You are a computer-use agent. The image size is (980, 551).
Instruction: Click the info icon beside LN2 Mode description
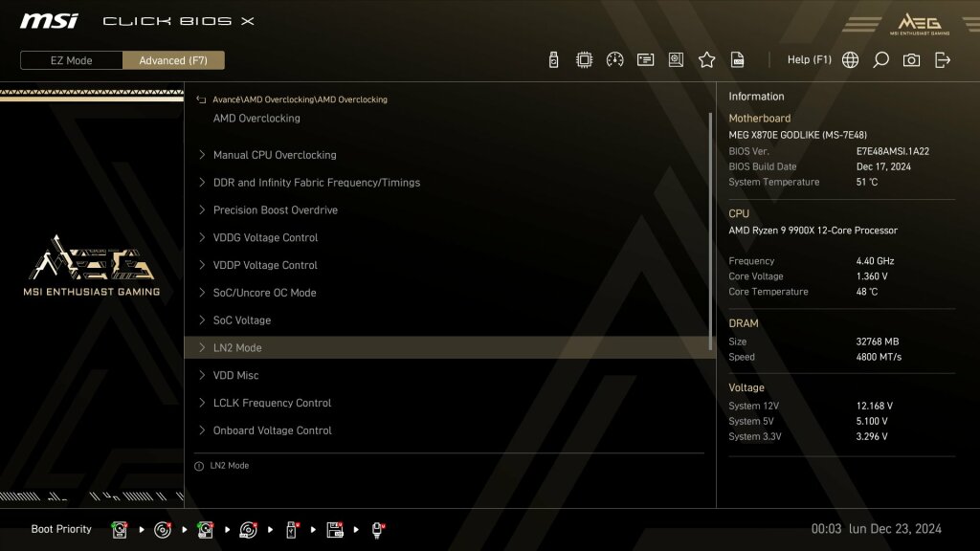(199, 466)
